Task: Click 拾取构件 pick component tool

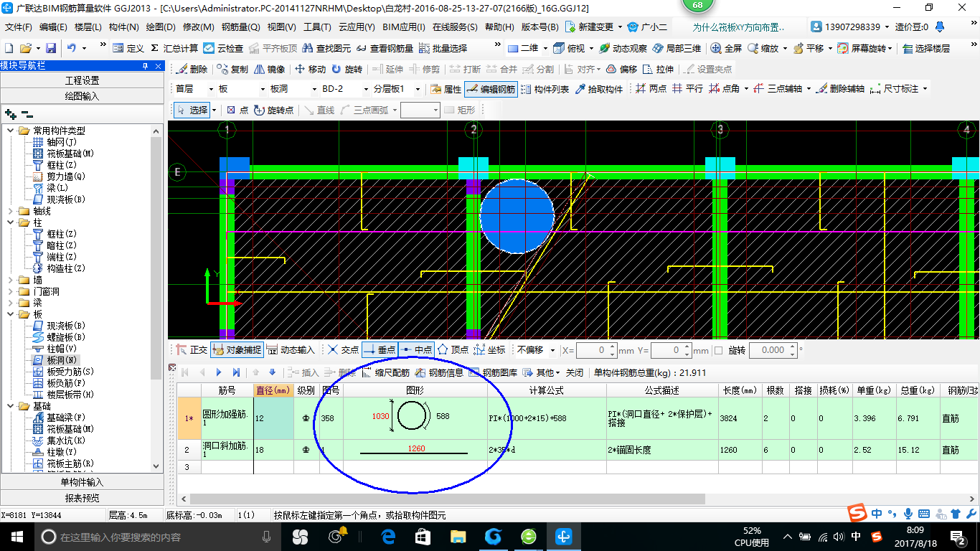Action: pos(599,89)
